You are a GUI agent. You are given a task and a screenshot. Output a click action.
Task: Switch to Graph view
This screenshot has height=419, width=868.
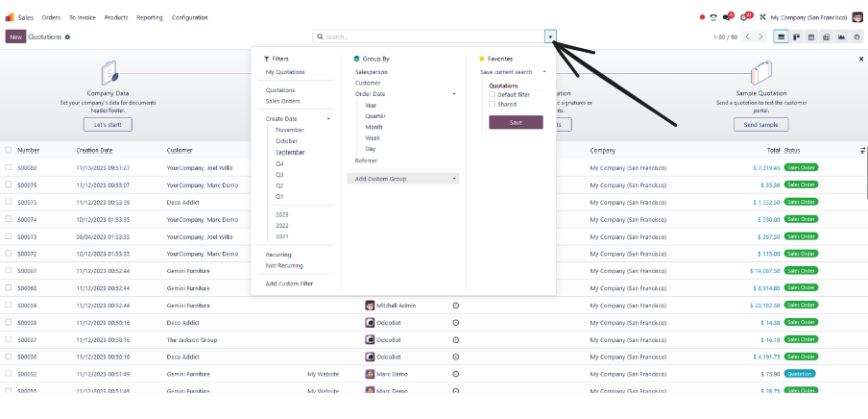tap(841, 37)
